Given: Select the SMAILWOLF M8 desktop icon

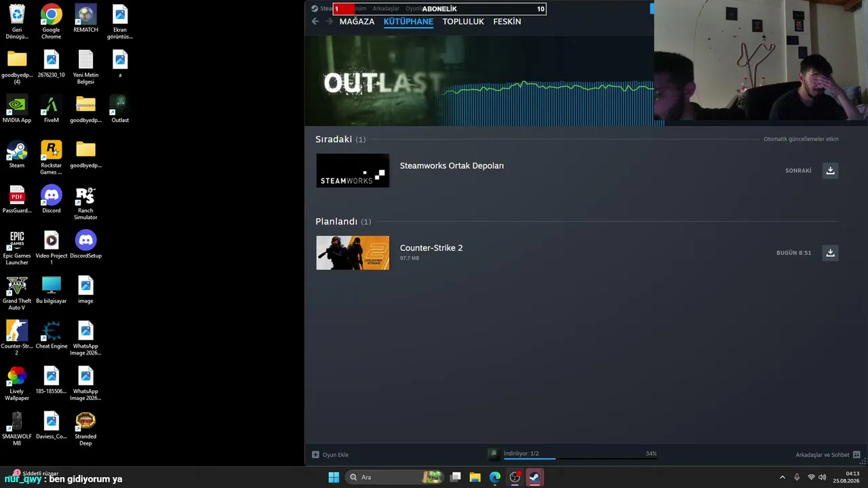Looking at the screenshot, I should point(17,429).
